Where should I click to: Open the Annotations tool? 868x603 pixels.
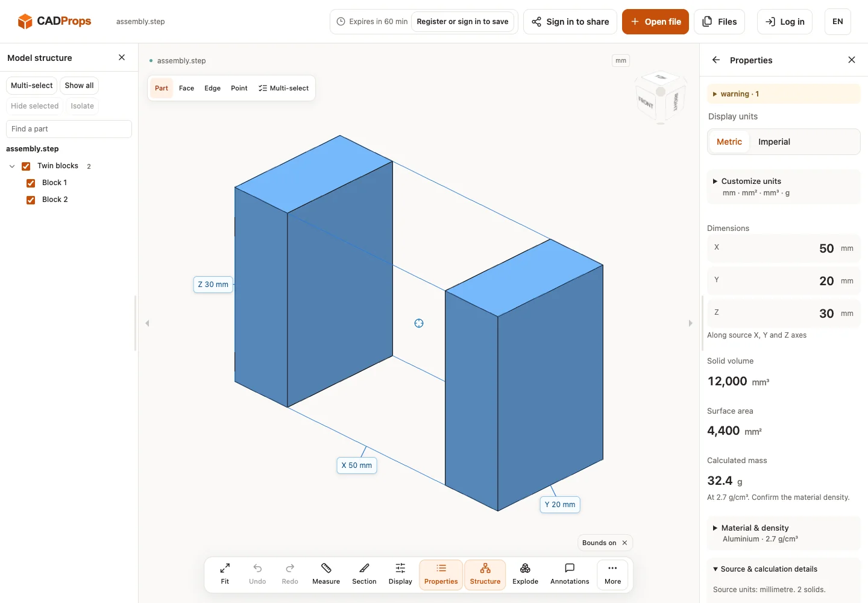570,574
